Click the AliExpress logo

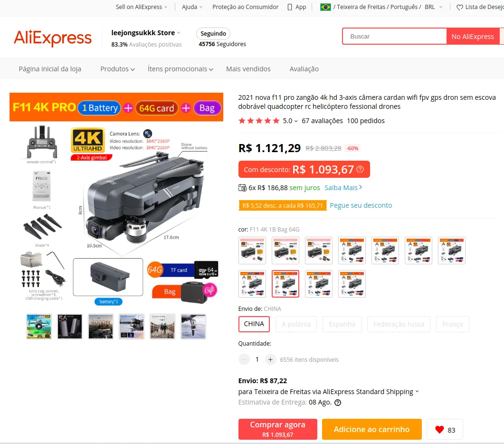click(x=53, y=38)
